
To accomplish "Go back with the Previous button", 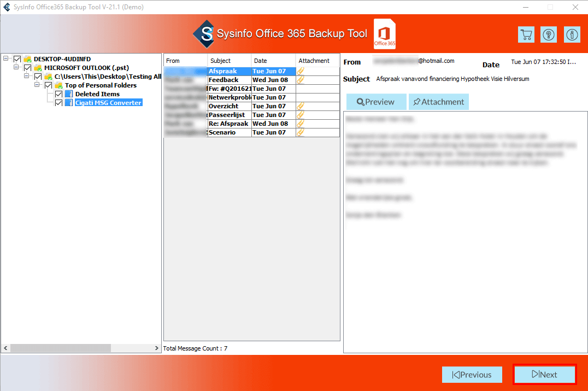I will click(x=472, y=375).
